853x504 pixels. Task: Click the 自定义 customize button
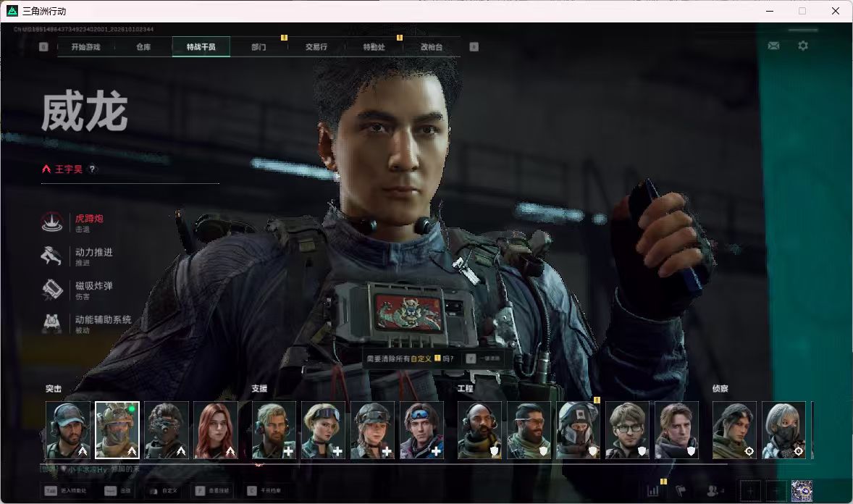(x=163, y=491)
